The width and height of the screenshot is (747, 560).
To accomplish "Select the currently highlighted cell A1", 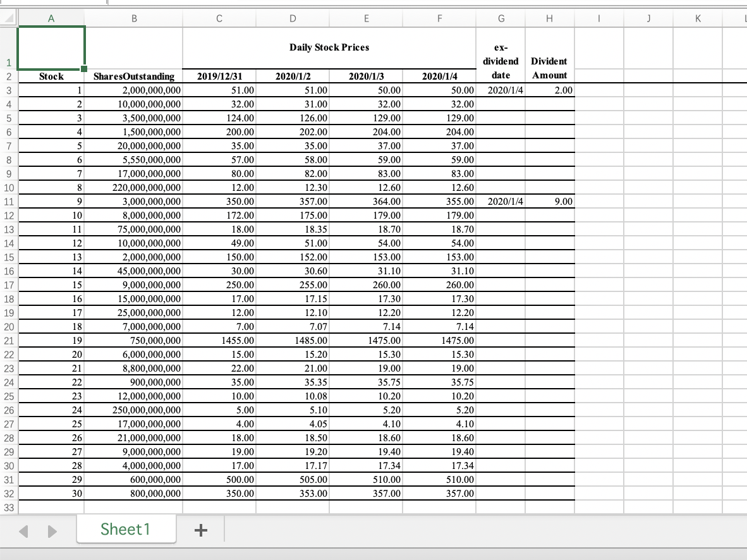I will pyautogui.click(x=51, y=47).
